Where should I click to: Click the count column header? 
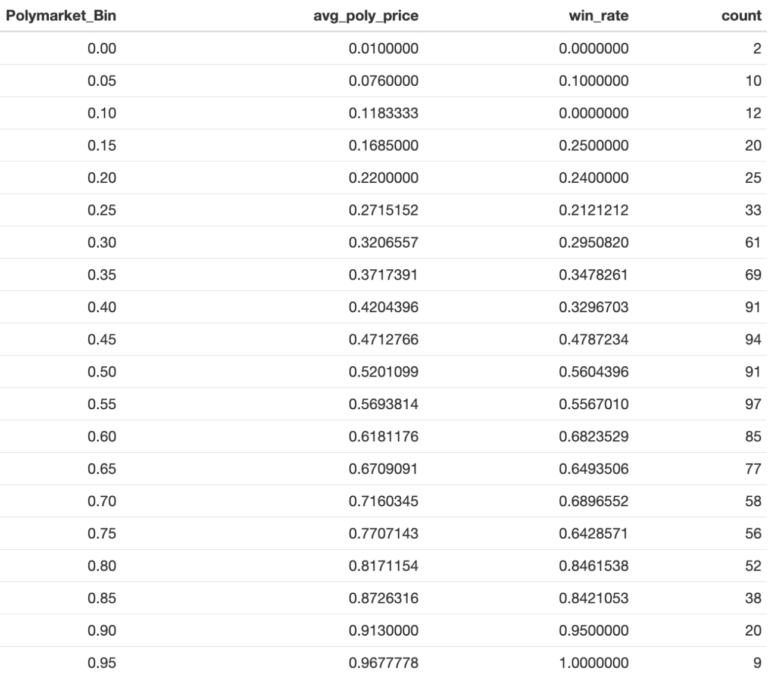741,16
